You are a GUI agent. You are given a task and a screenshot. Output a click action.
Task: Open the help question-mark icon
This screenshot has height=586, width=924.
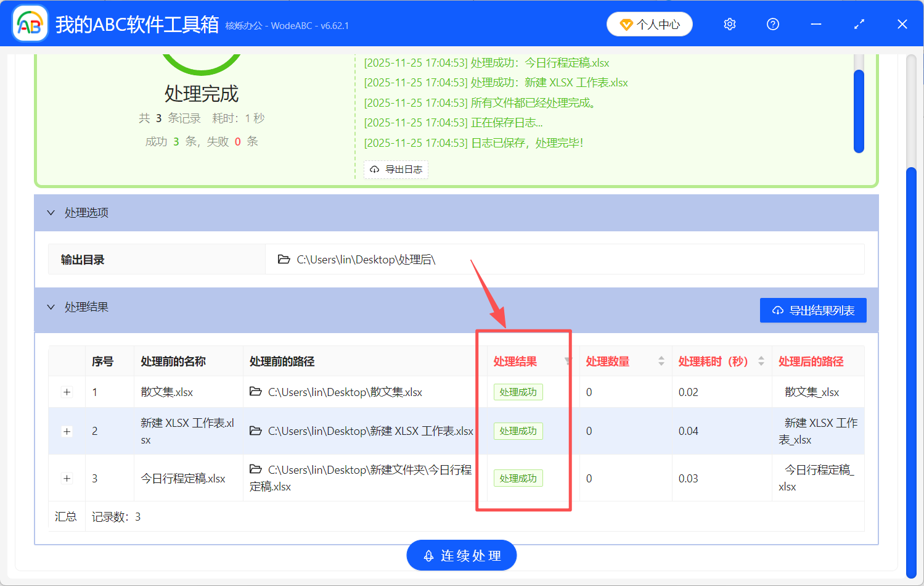point(772,23)
